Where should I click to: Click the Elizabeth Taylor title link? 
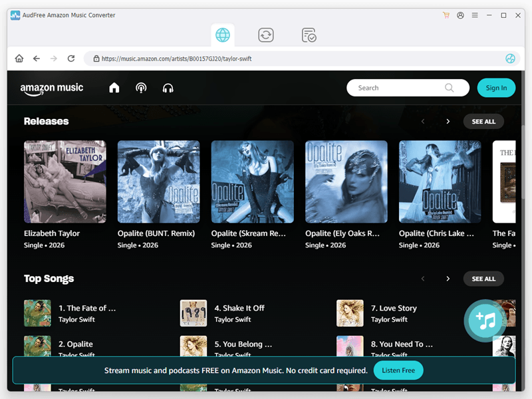pyautogui.click(x=52, y=233)
